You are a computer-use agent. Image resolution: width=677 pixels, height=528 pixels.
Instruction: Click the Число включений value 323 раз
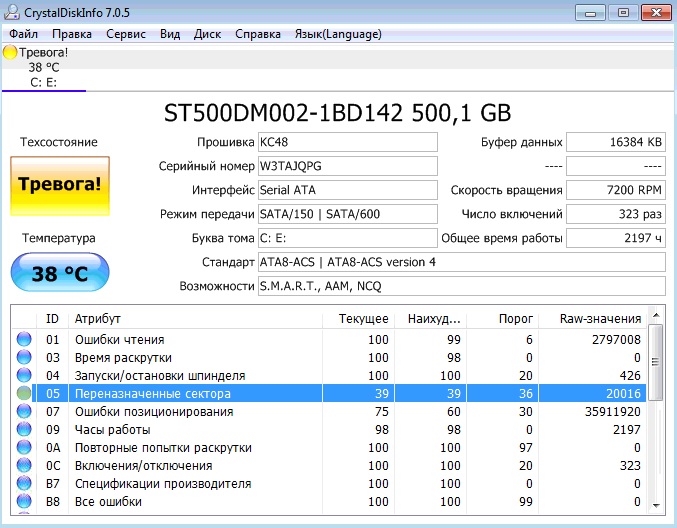(x=616, y=214)
